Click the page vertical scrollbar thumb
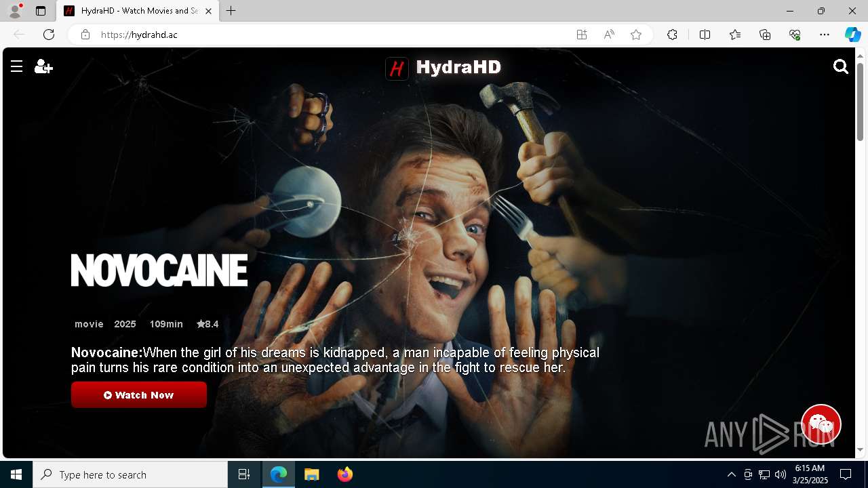 click(861, 102)
